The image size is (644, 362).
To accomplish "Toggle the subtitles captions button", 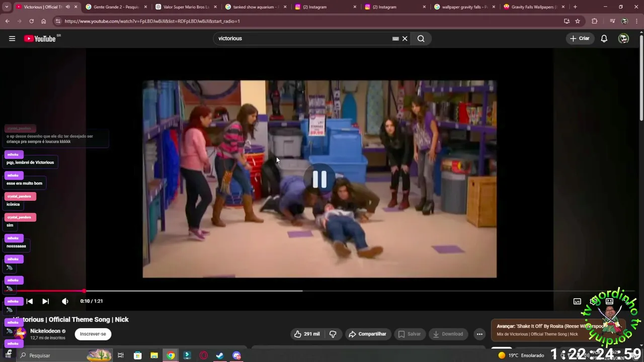I will click(577, 301).
